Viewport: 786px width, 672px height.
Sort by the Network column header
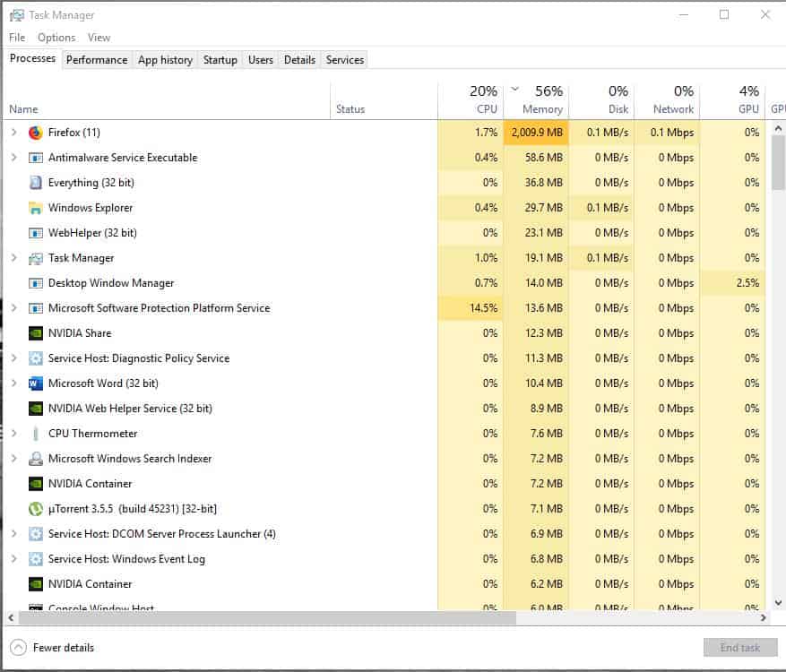[667, 100]
